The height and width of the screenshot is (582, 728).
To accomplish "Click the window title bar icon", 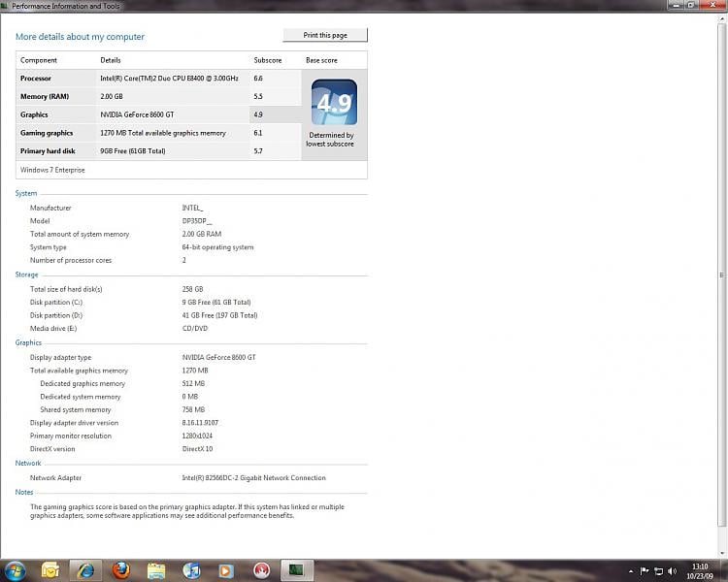I will 5,6.
